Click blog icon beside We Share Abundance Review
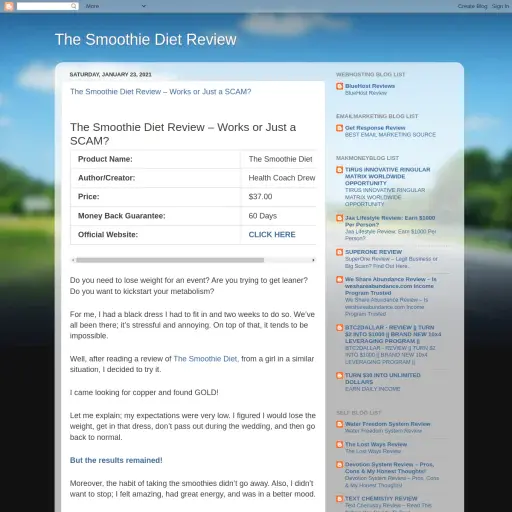The image size is (512, 512). [340, 279]
